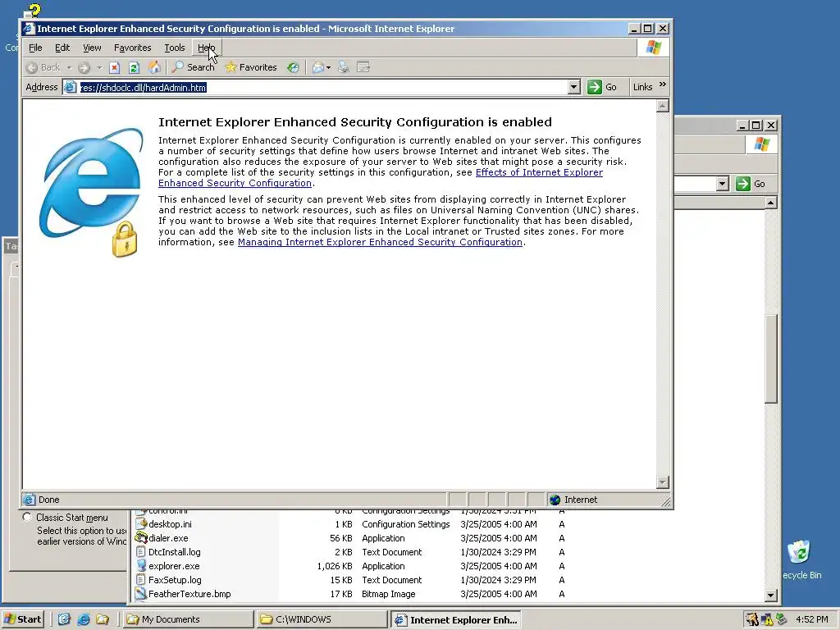This screenshot has height=630, width=840.
Task: Select the Classic Start menu radio button
Action: click(x=27, y=517)
